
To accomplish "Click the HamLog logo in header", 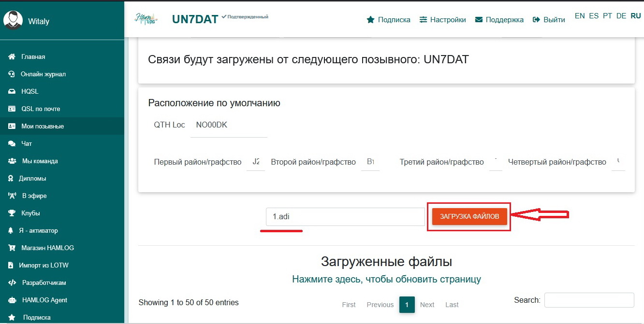I will [146, 18].
